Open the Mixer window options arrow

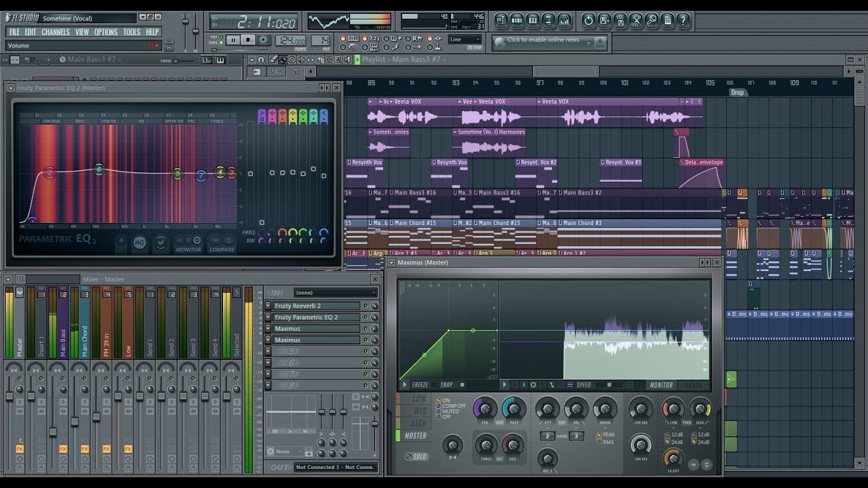(x=9, y=279)
